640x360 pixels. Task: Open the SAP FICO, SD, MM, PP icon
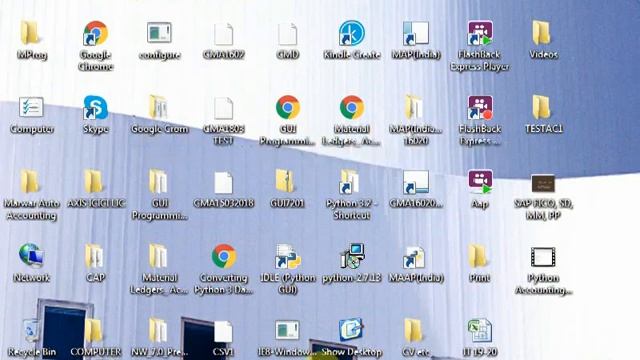point(543,183)
